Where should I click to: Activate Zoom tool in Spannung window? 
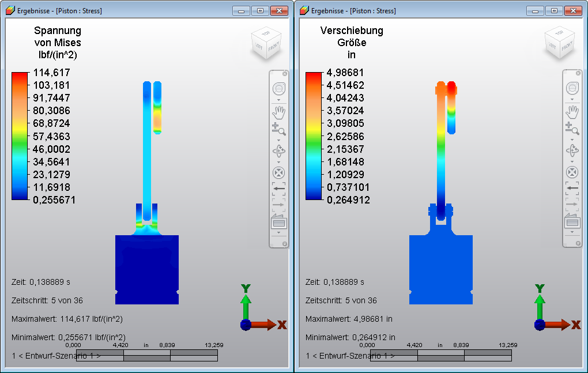[278, 129]
